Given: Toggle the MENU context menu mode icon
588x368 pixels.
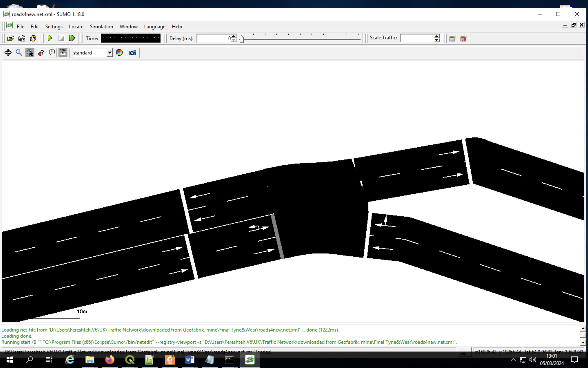Looking at the screenshot, I should [x=63, y=53].
